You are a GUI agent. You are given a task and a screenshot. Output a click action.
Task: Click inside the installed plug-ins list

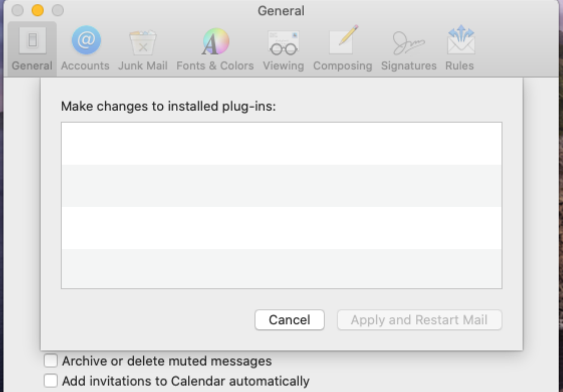[281, 206]
